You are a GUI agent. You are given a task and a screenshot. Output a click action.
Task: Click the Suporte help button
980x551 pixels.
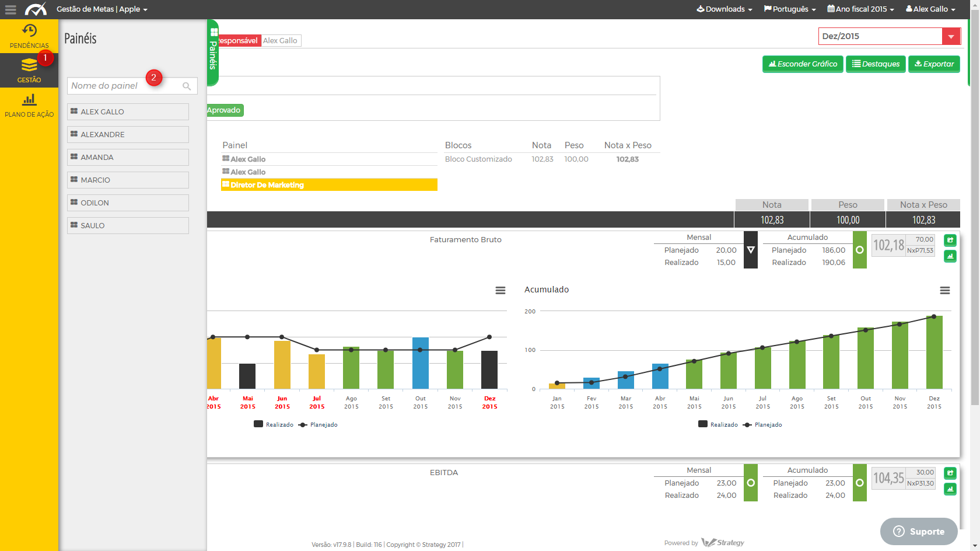pos(919,531)
